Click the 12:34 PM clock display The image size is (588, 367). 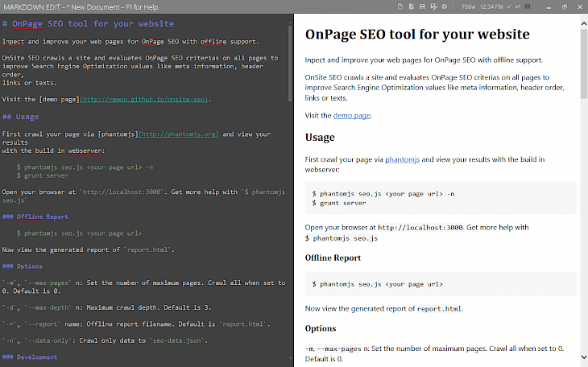491,6
